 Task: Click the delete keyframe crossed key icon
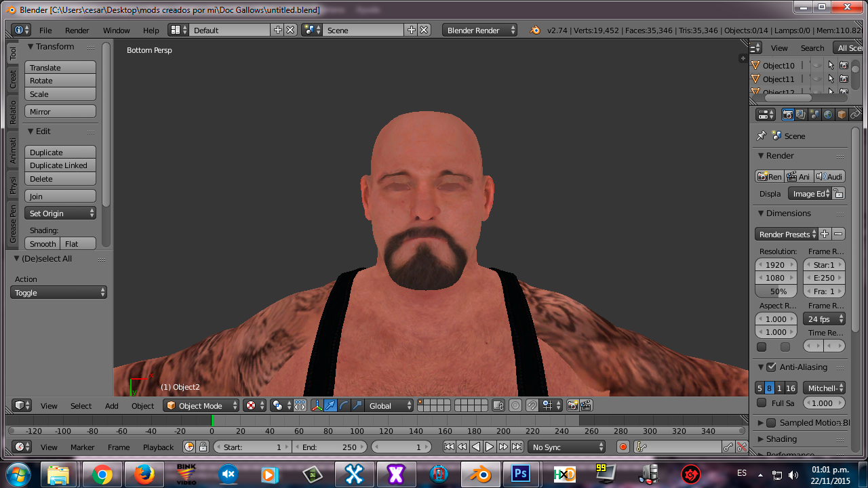click(x=741, y=447)
